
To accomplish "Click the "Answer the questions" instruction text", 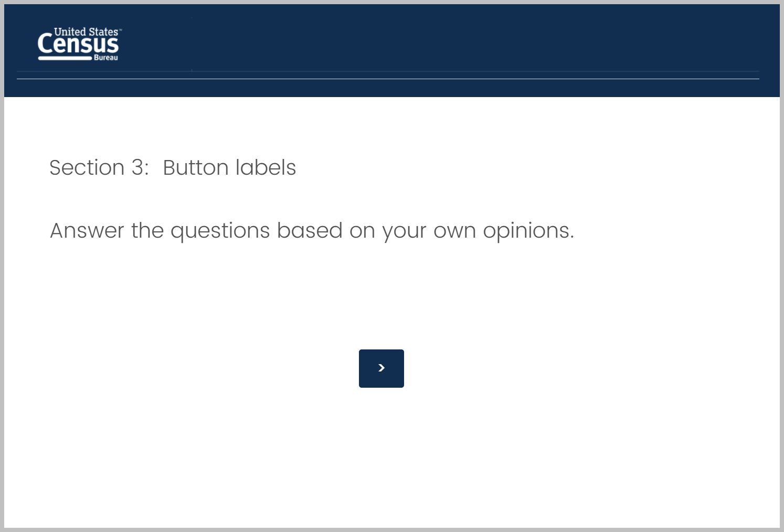I will [x=160, y=231].
